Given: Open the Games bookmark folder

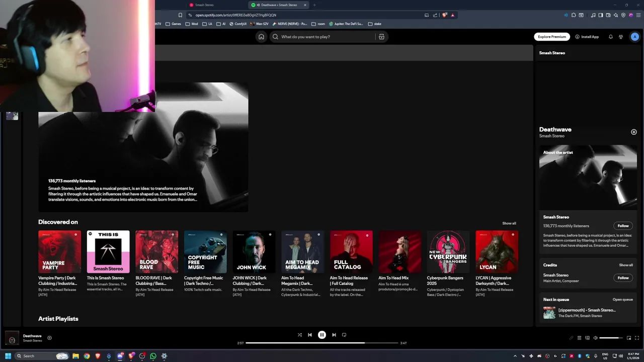Looking at the screenshot, I should (173, 24).
